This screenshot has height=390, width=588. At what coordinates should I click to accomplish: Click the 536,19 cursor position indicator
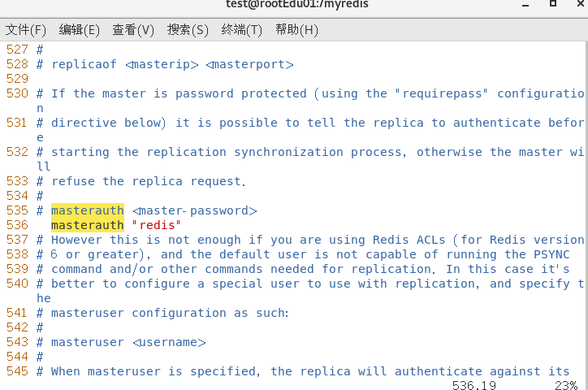pyautogui.click(x=473, y=384)
